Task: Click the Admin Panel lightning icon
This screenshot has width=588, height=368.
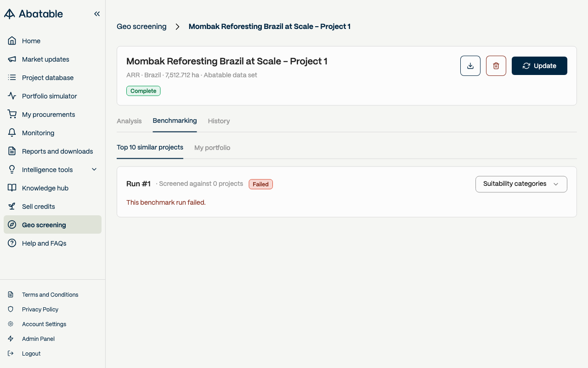Action: [x=11, y=339]
